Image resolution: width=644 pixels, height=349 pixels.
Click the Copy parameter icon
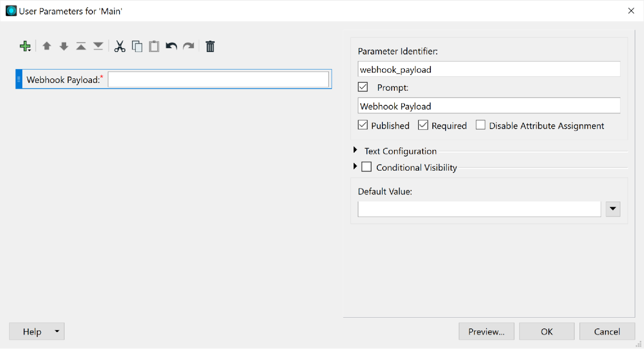coord(137,46)
